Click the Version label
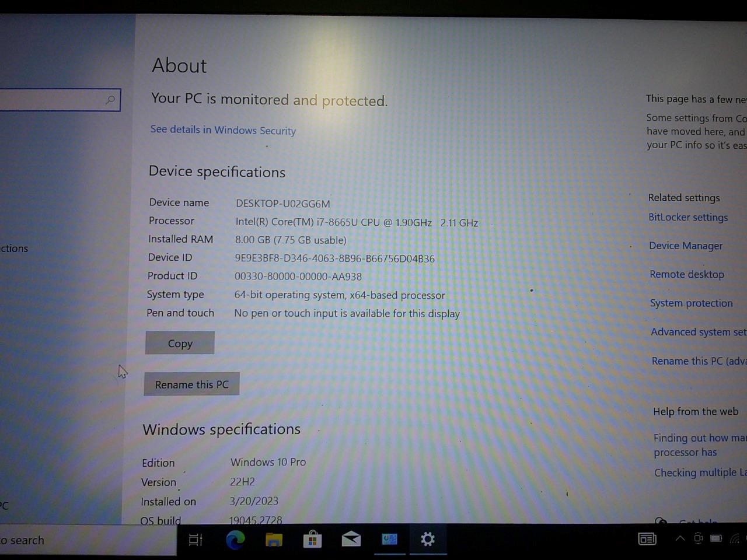The height and width of the screenshot is (560, 747). tap(159, 482)
